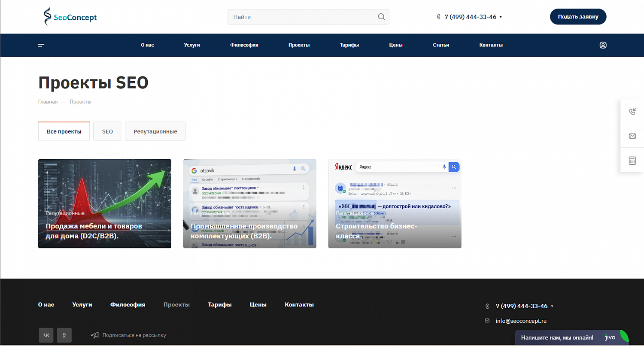Image resolution: width=644 pixels, height=346 pixels.
Task: Click the 'Подать заявку' button
Action: click(578, 17)
